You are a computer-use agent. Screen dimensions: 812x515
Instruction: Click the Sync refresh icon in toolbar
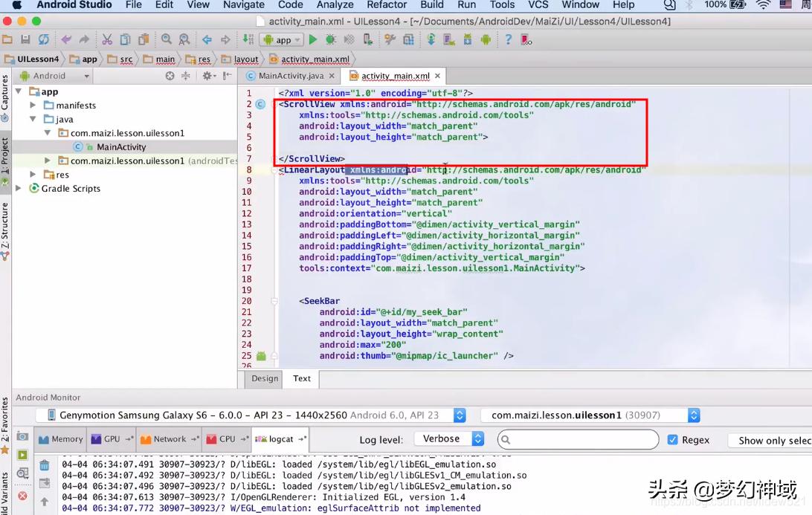pos(44,39)
